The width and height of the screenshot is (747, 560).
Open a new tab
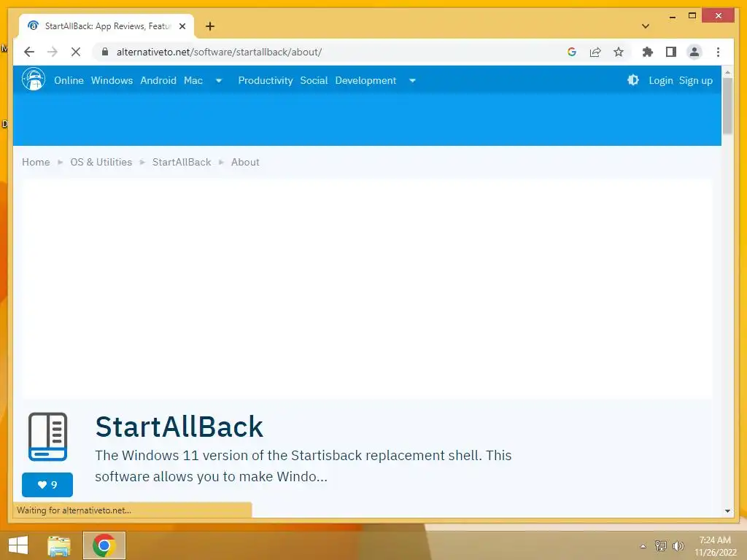210,26
